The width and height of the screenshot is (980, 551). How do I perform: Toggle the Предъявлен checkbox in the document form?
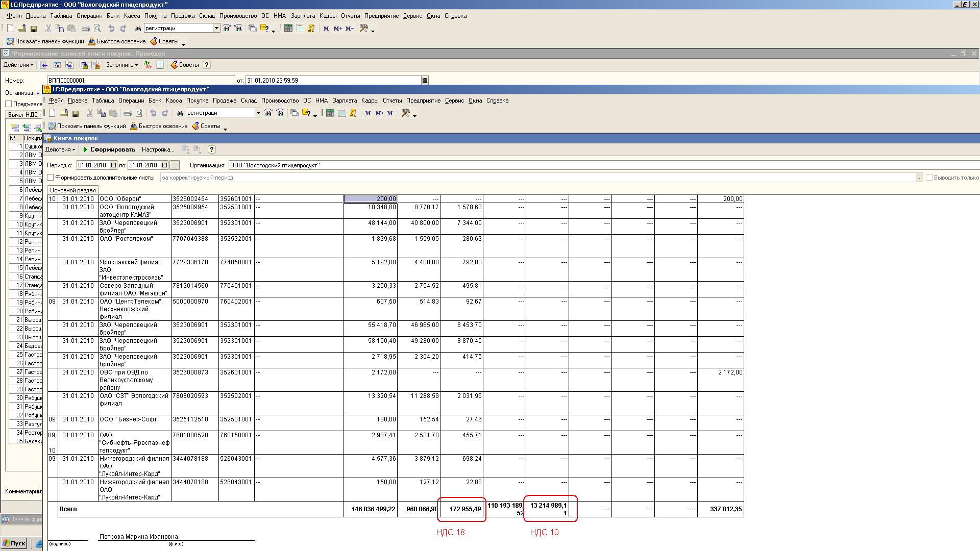[9, 104]
